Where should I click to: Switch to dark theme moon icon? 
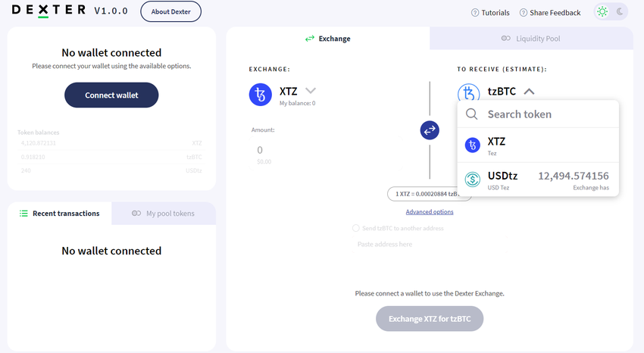coord(620,11)
